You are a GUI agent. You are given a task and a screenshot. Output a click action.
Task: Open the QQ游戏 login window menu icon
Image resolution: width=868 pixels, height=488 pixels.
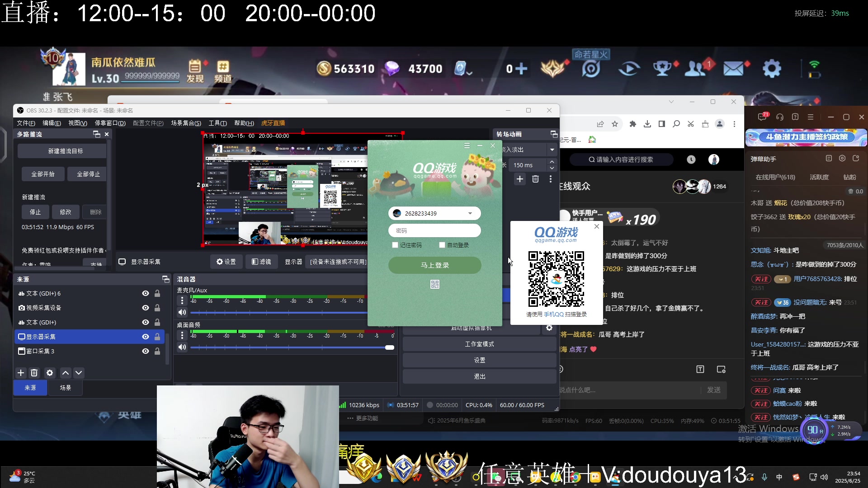pos(467,145)
